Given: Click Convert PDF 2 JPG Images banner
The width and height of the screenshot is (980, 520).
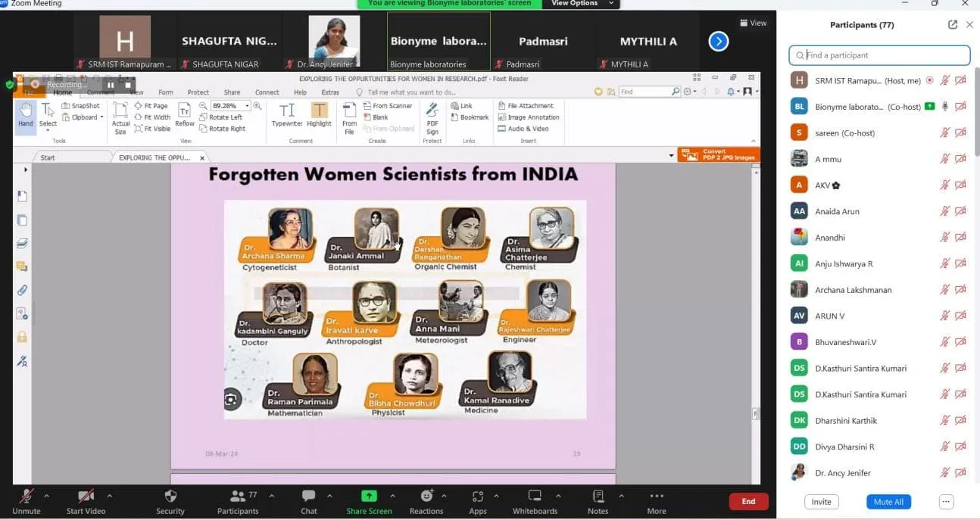Looking at the screenshot, I should [x=718, y=154].
